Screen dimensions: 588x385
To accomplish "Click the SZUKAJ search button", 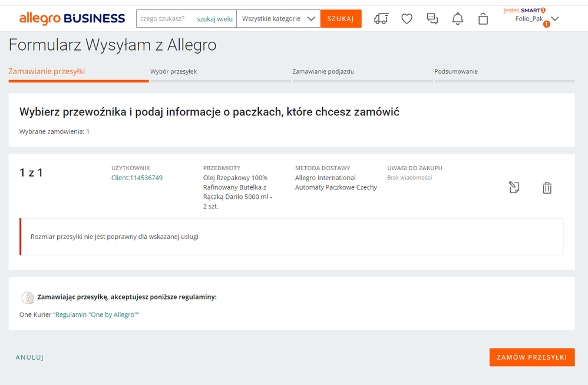I will click(341, 19).
